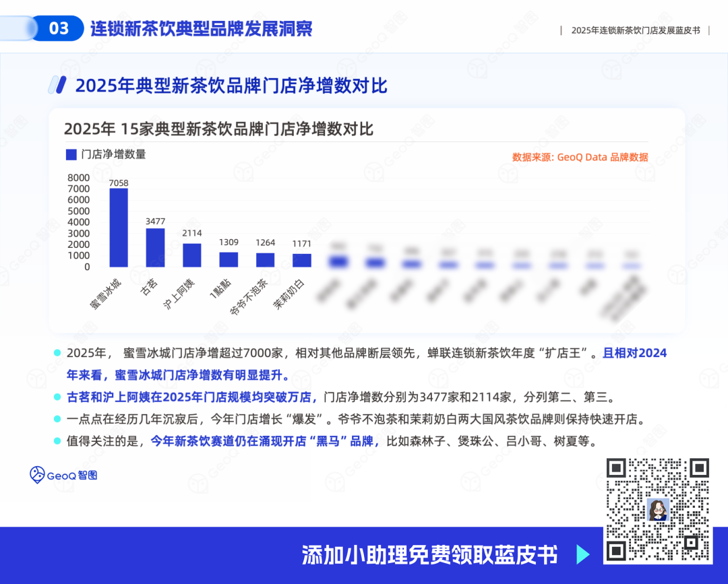The width and height of the screenshot is (728, 584).
Task: Click the QR code image
Action: pyautogui.click(x=658, y=510)
